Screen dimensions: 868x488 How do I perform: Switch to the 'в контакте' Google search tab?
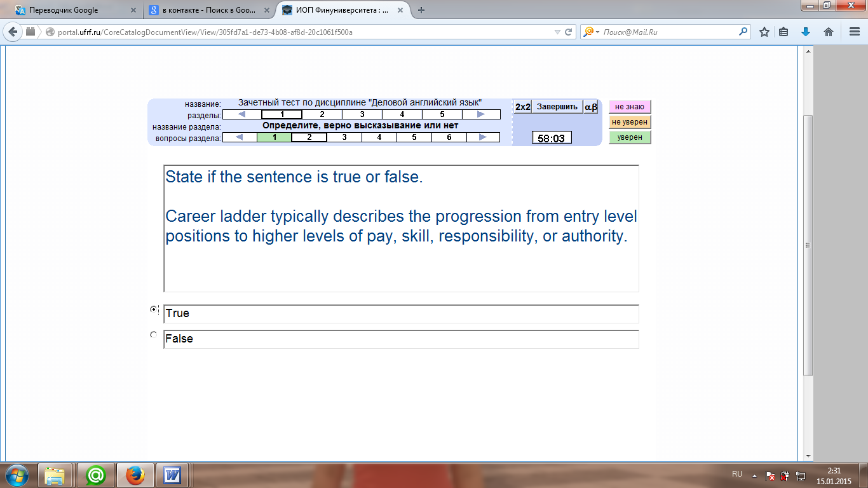(209, 10)
